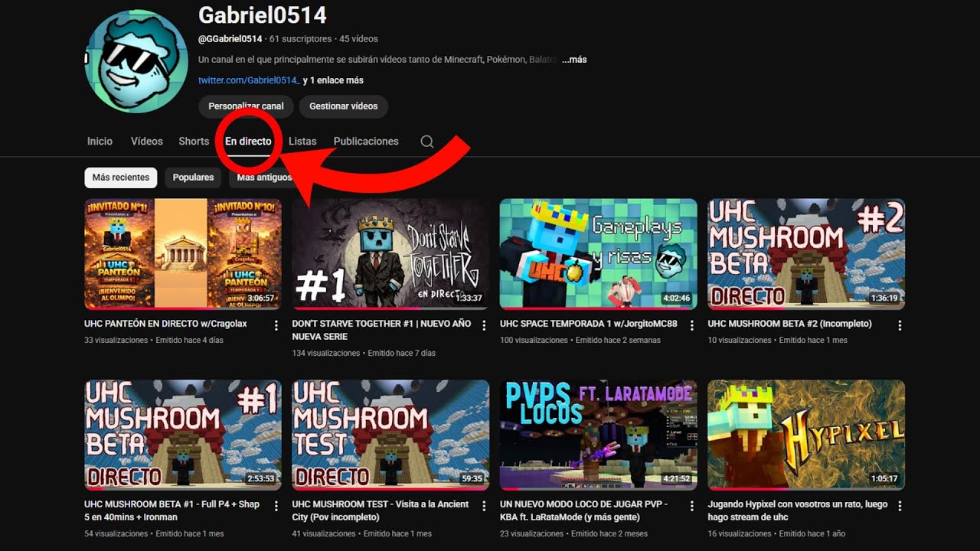Open the Listas tab
Screen dimensions: 980x551
(x=302, y=142)
